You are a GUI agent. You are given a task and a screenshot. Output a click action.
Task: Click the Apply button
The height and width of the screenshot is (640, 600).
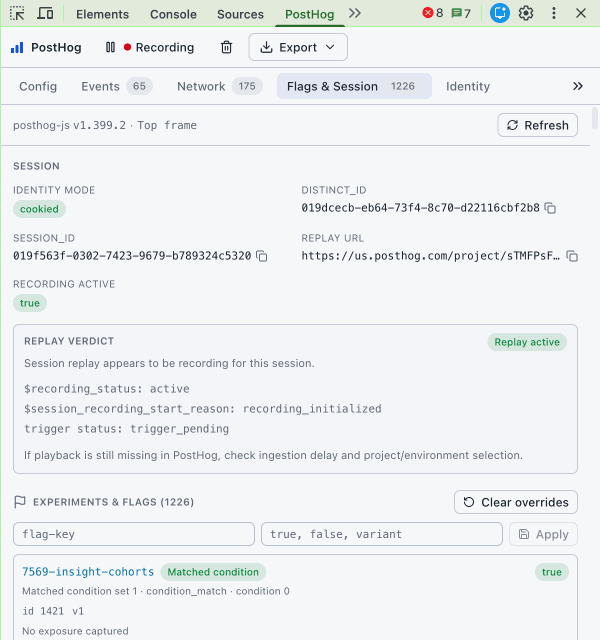[x=543, y=534]
